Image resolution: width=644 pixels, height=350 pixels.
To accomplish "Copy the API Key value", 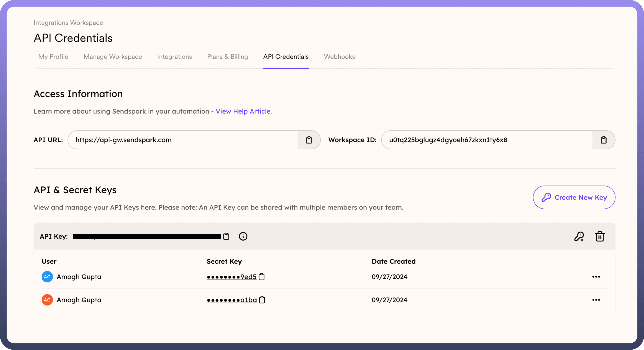I will click(x=226, y=236).
